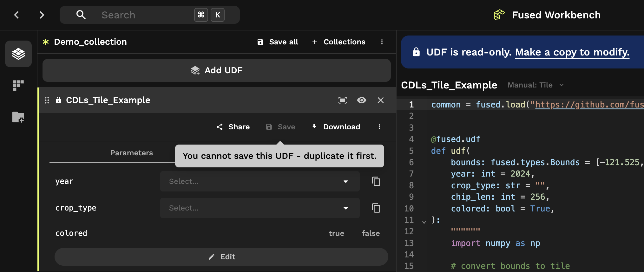Click line number 5 in the gutter
Image resolution: width=644 pixels, height=272 pixels.
(x=411, y=151)
